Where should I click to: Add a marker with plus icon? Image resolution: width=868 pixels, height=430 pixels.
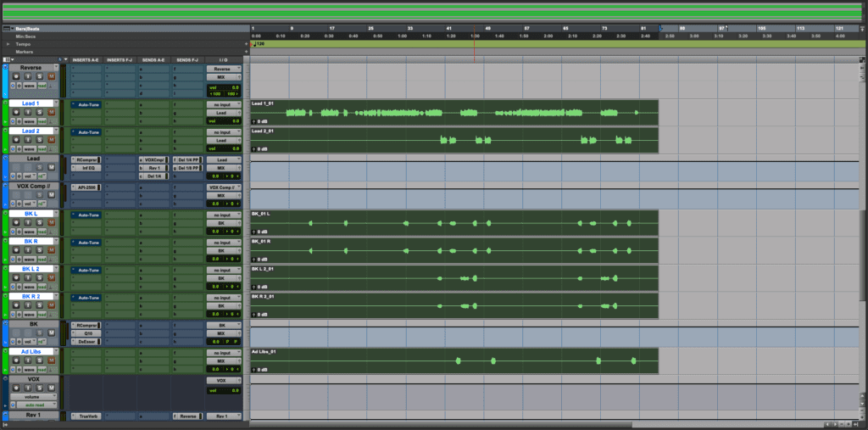click(x=247, y=52)
